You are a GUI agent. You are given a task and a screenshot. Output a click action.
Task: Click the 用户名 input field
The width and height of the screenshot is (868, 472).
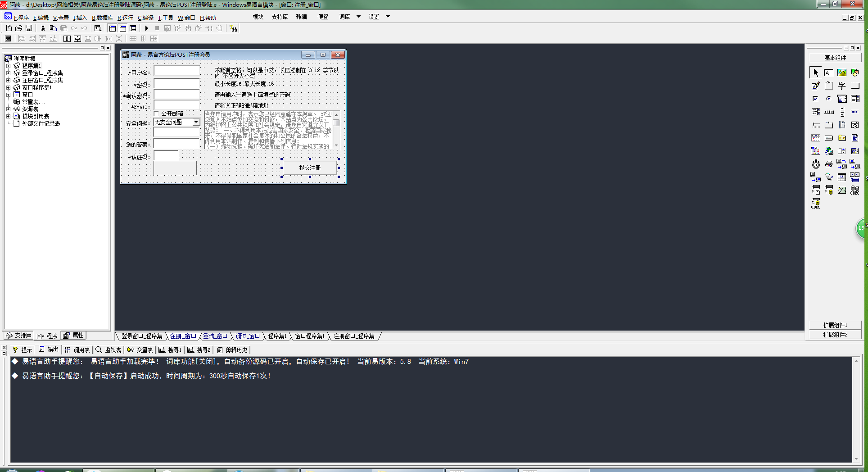(x=176, y=72)
